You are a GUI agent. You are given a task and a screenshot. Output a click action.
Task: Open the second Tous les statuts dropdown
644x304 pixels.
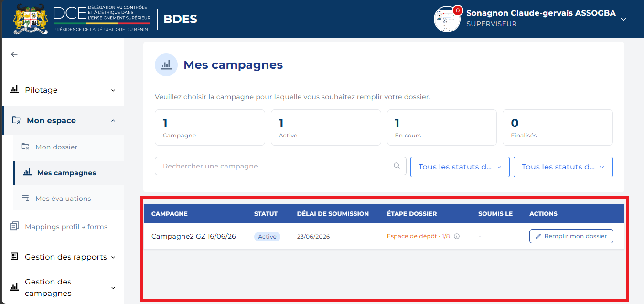pos(563,167)
